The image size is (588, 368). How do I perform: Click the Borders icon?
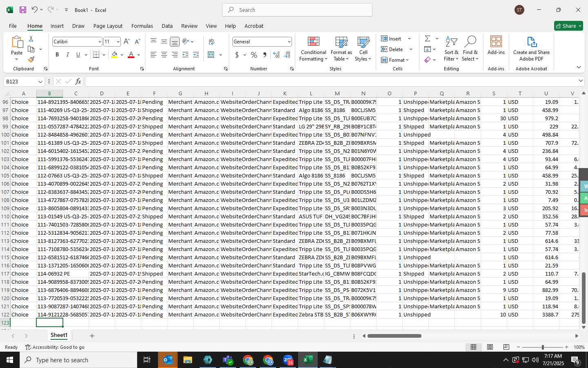(96, 55)
